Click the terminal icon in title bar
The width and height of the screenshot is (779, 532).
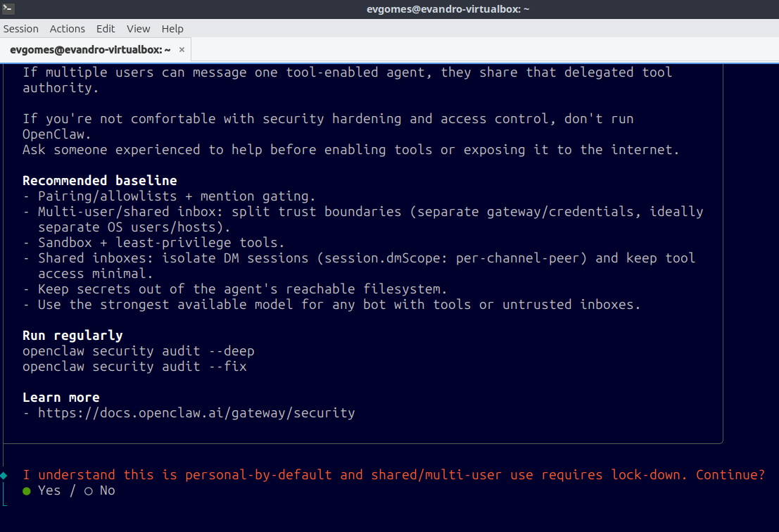coord(8,8)
